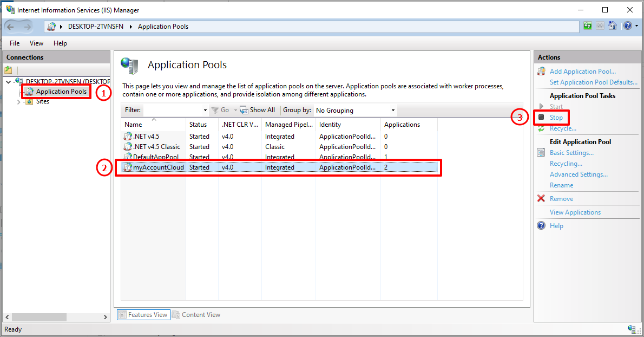Click the Started status of myAccountCloud
Screen dimensions: 644x337
coord(199,167)
